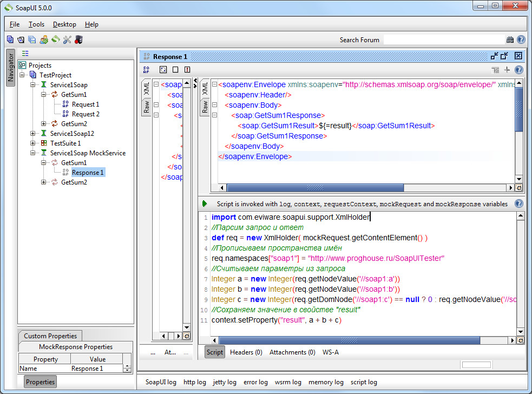Click the circular arrows icon in Response 1 toolbar
This screenshot has height=394, width=532.
pyautogui.click(x=163, y=70)
